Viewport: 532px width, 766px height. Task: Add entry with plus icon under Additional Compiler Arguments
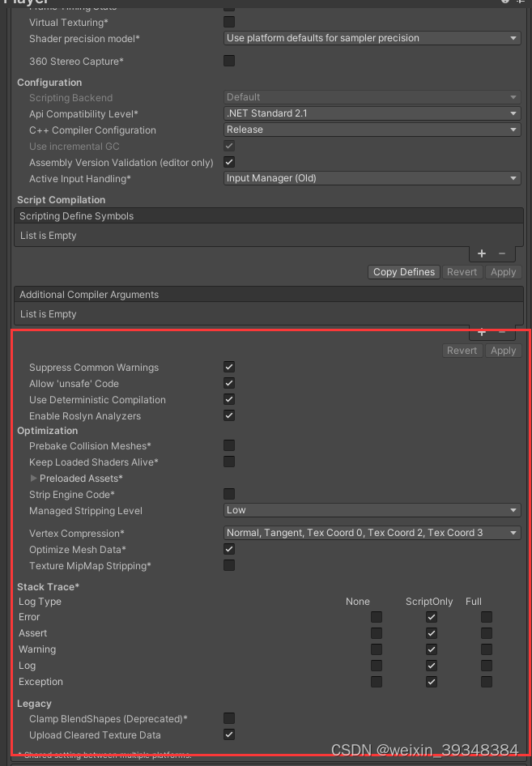(482, 332)
